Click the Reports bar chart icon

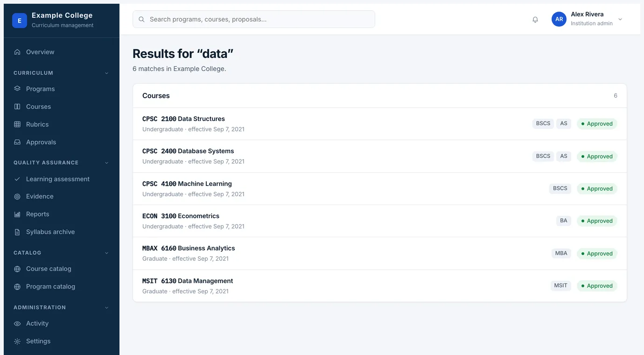(17, 214)
